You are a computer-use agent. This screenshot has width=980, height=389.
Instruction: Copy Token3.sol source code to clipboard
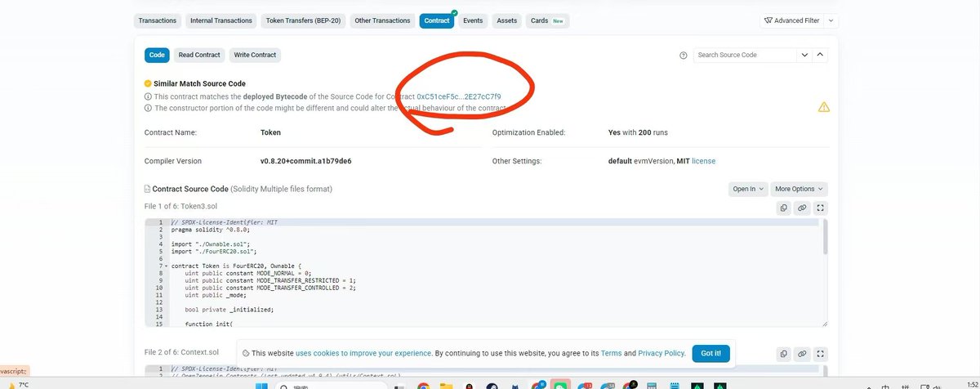pos(784,208)
